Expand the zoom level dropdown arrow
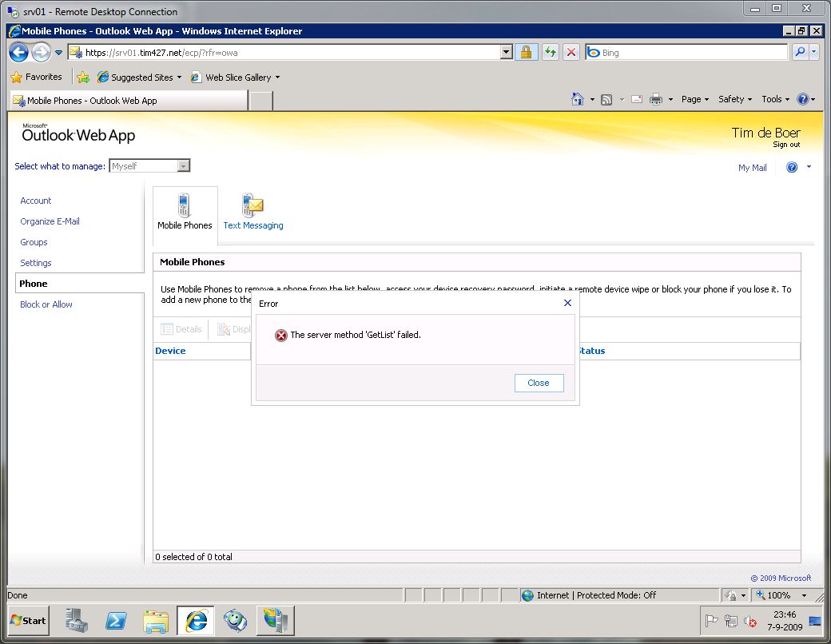The height and width of the screenshot is (644, 831). coord(804,595)
